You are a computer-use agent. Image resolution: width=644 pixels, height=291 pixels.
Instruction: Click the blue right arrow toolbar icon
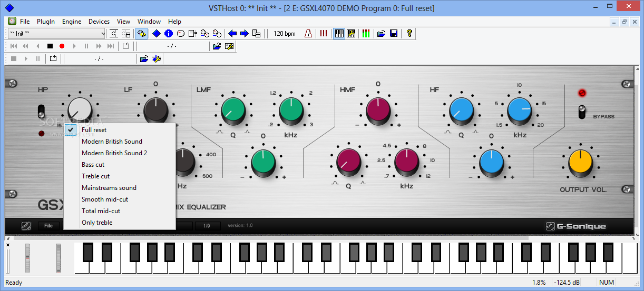[245, 33]
